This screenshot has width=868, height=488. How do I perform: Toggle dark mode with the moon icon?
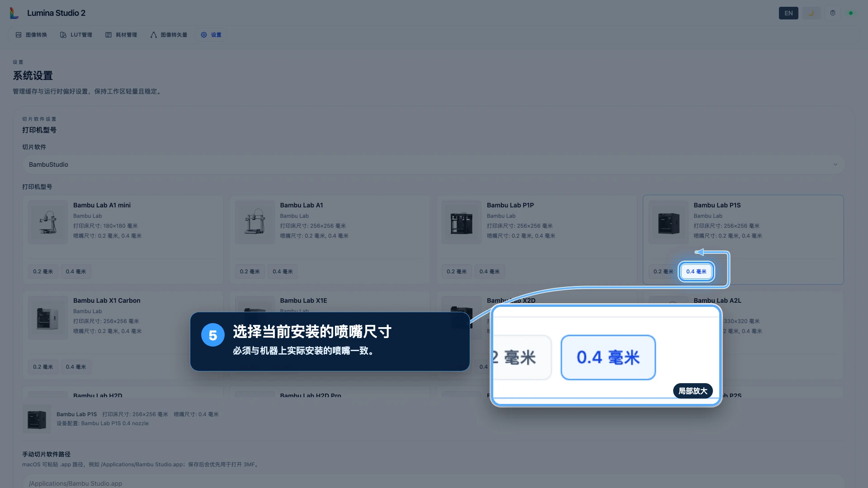pyautogui.click(x=811, y=13)
